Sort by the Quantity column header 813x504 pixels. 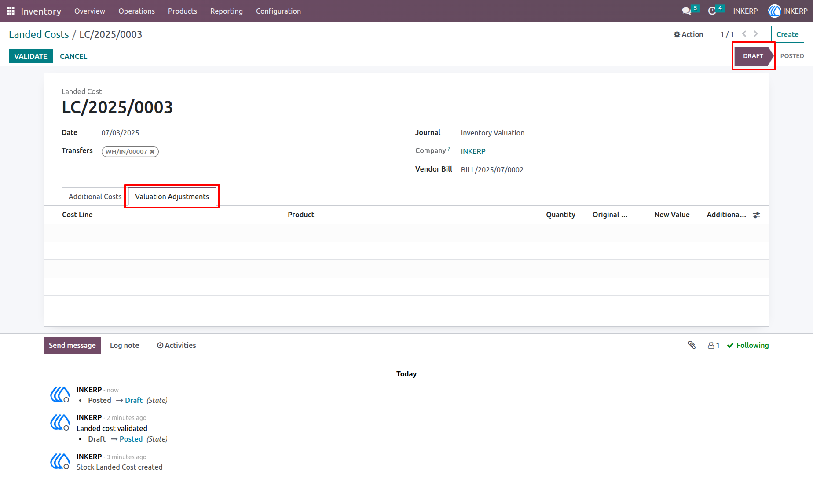560,215
